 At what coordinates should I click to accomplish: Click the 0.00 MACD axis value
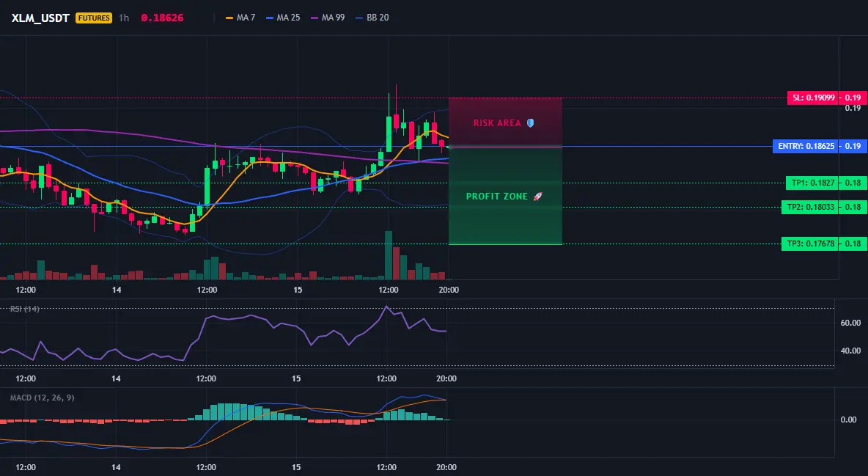click(x=849, y=420)
